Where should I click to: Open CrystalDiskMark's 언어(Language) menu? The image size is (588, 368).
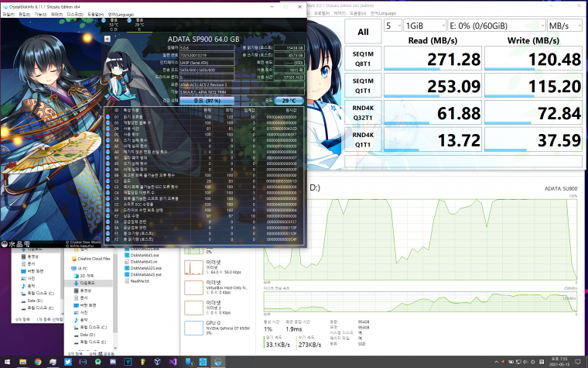pyautogui.click(x=383, y=13)
